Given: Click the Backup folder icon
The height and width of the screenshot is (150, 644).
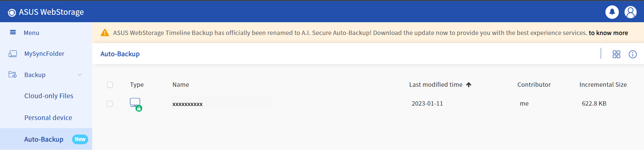Looking at the screenshot, I should (13, 75).
